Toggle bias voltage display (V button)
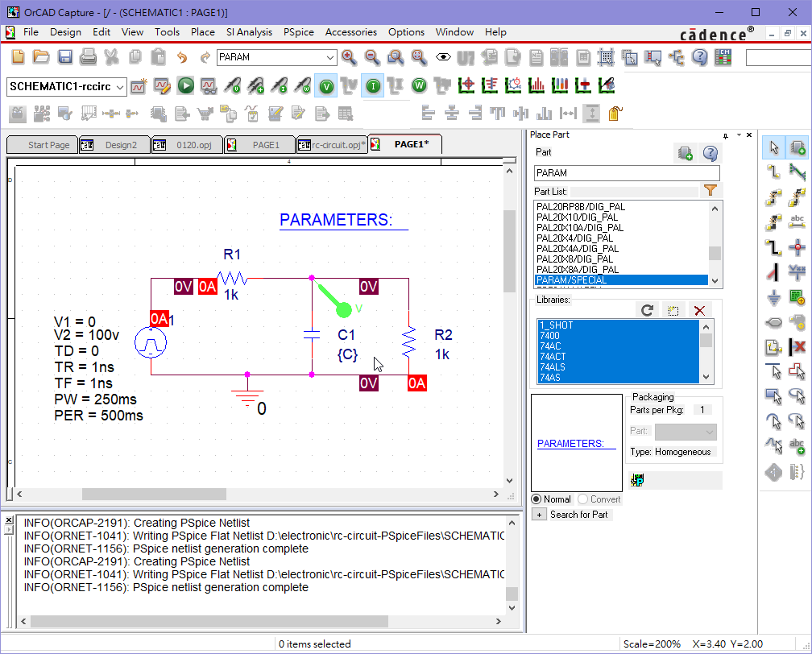Viewport: 812px width, 654px height. (x=326, y=86)
